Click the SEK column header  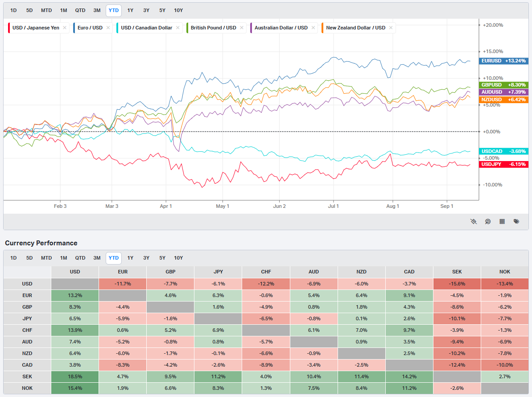(x=457, y=272)
